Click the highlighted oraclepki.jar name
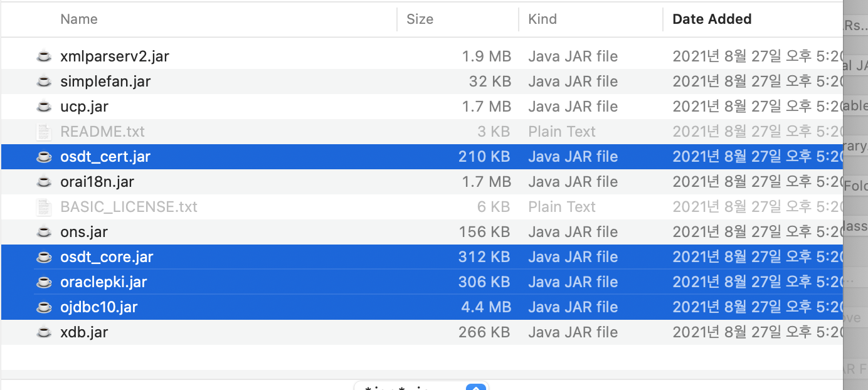The image size is (868, 390). 103,282
